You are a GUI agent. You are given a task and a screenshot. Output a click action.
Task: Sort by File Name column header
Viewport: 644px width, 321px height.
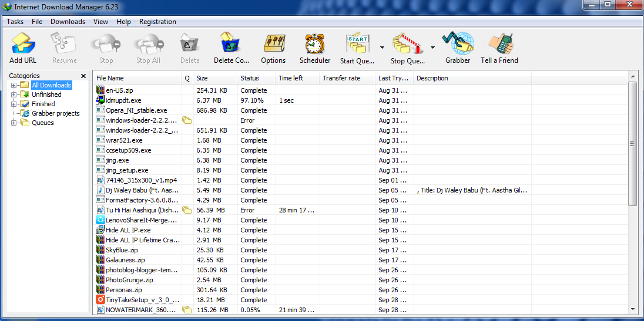point(137,78)
